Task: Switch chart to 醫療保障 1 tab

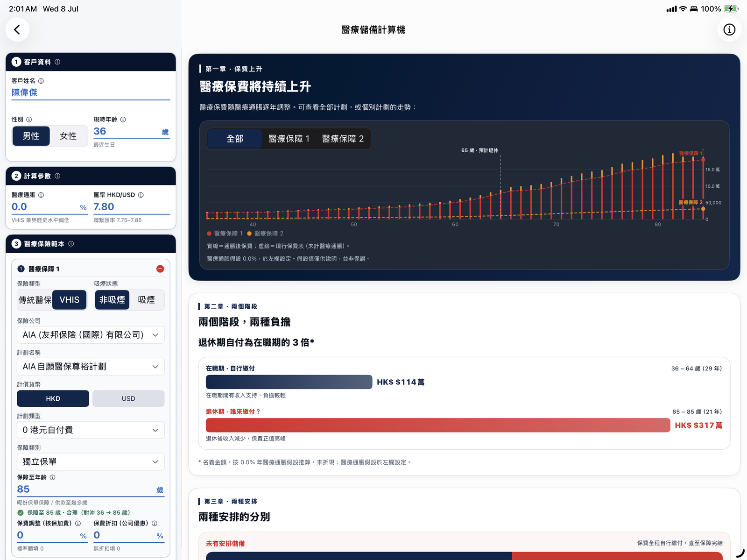Action: (x=289, y=139)
